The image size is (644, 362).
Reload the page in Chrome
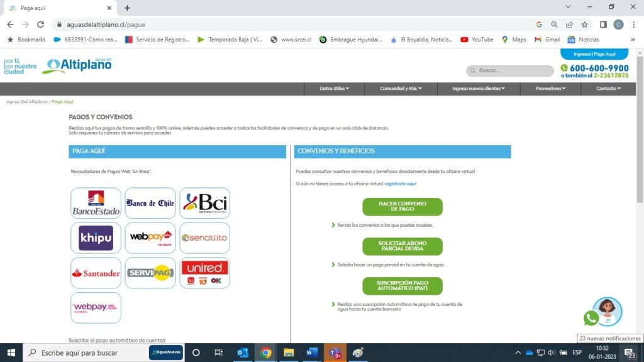pos(40,25)
